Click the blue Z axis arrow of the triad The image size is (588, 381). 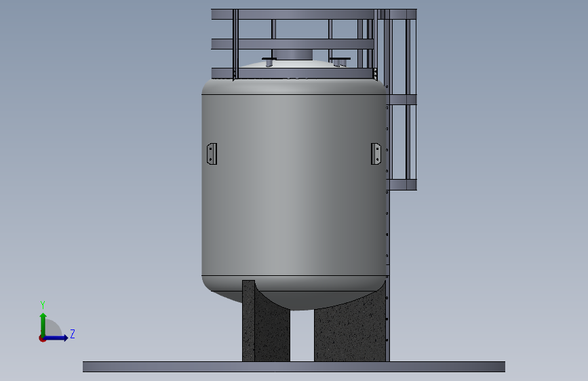56,338
